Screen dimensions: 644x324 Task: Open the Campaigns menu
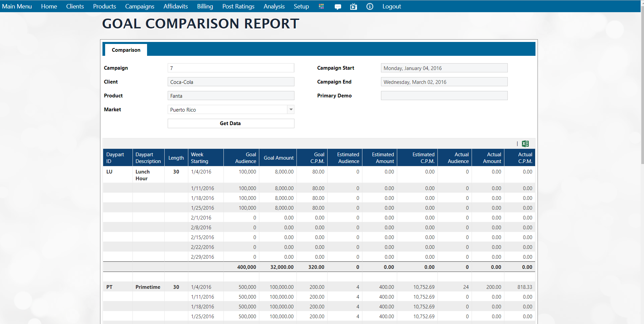[140, 6]
